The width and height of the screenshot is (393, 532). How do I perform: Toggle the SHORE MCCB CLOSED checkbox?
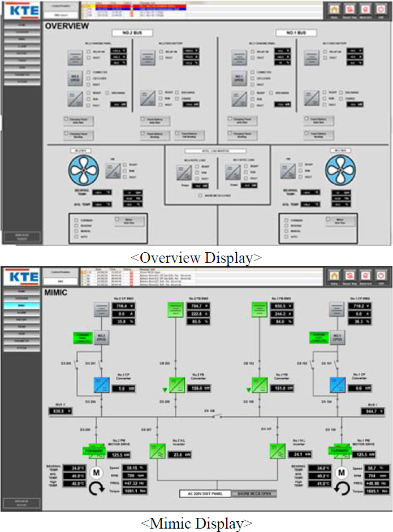199,196
